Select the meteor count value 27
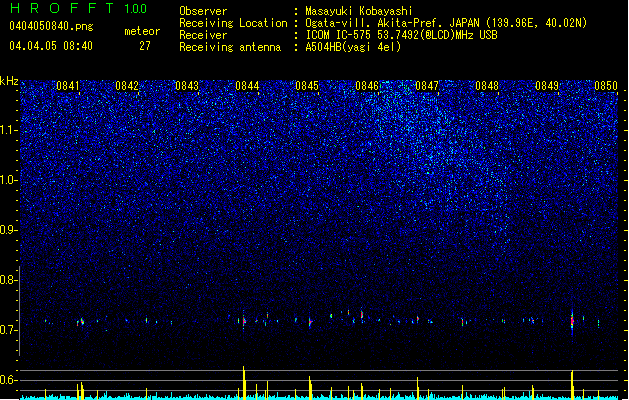 (x=145, y=46)
